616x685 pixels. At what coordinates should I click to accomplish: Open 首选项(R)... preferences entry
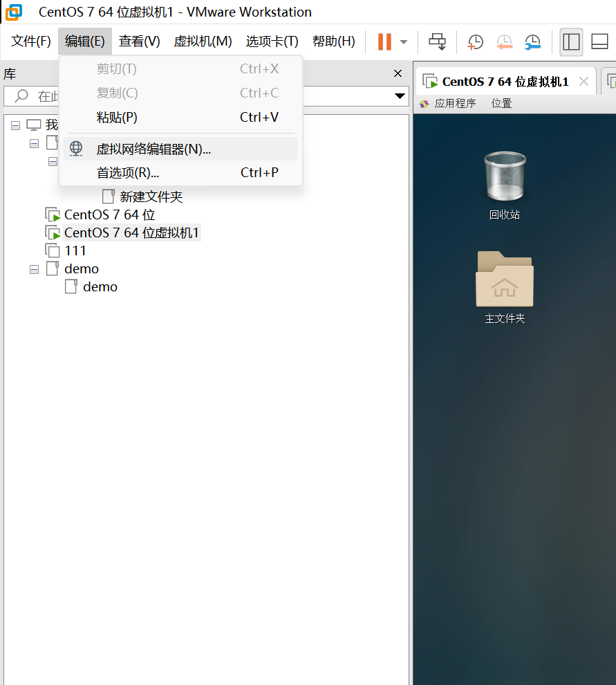(x=180, y=172)
